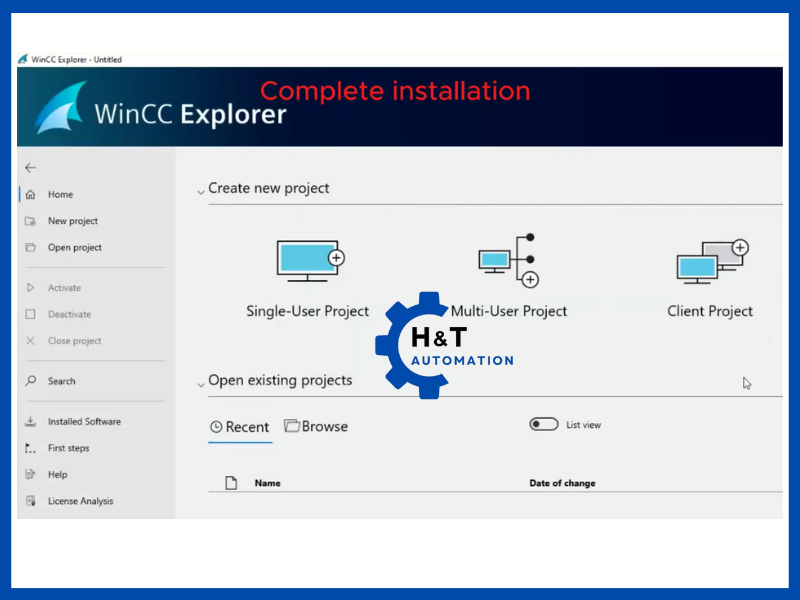800x600 pixels.
Task: Select Open project from the sidebar
Action: 74,248
